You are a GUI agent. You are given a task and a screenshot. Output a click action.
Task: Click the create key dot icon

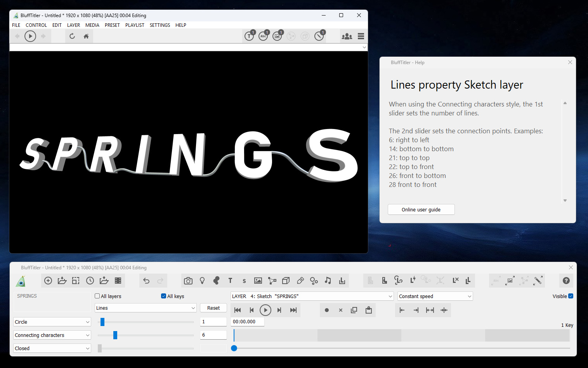[x=327, y=310]
